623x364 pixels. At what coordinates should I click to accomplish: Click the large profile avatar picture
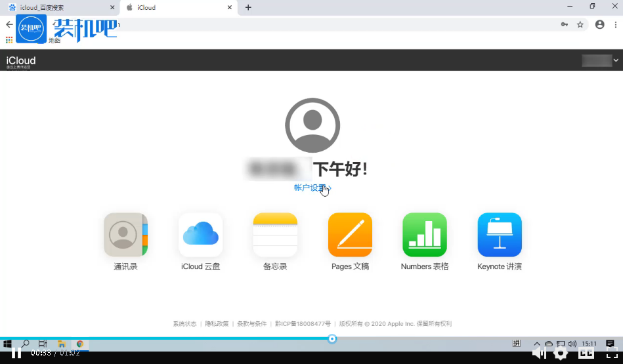click(x=312, y=125)
